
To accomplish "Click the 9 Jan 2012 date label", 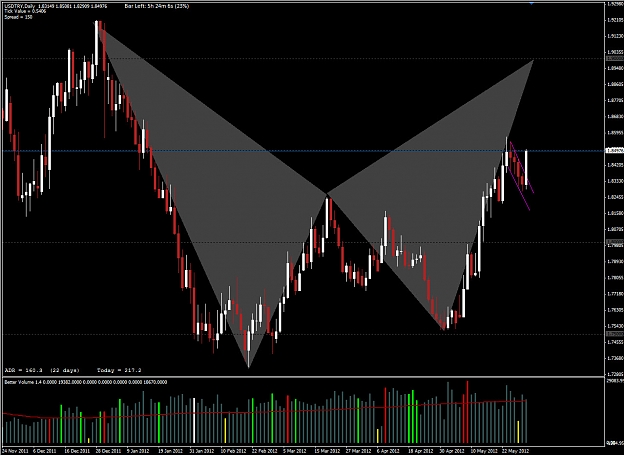I will (x=138, y=450).
